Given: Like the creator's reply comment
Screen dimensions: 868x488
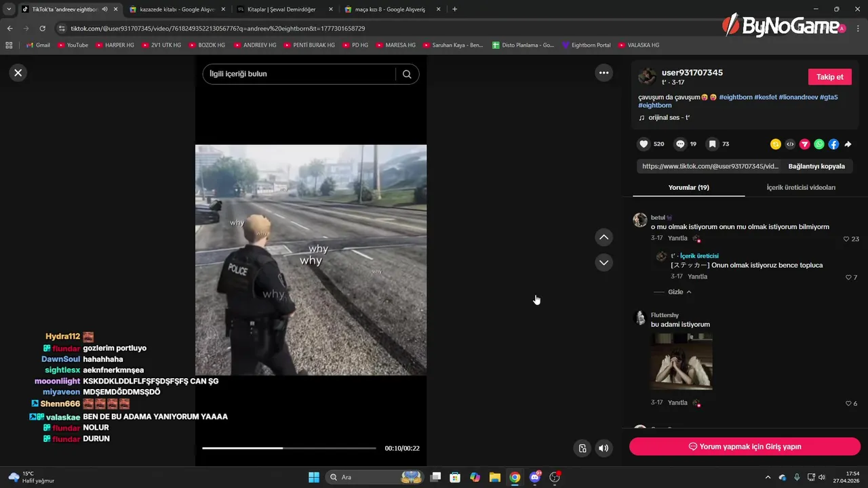Looking at the screenshot, I should pos(849,277).
